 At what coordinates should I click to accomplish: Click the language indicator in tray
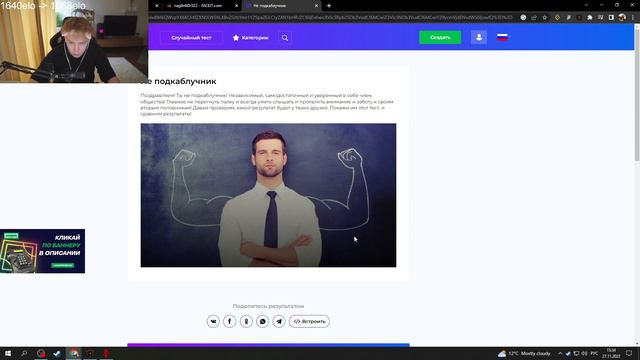(594, 353)
